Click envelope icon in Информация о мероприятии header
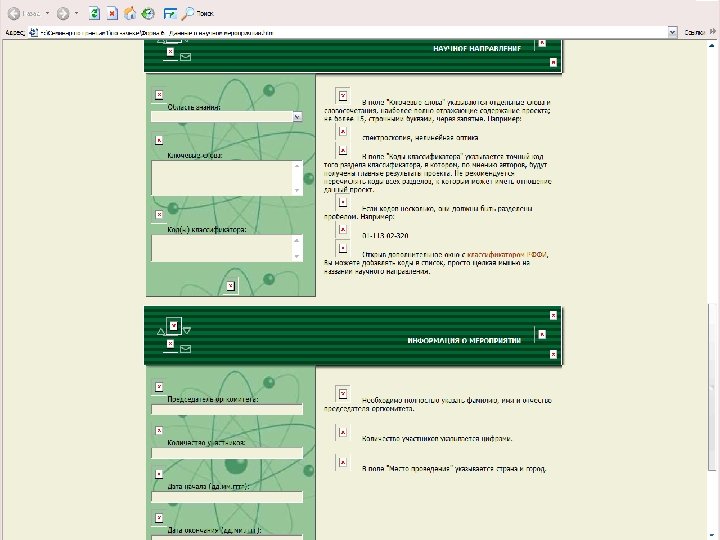This screenshot has height=540, width=720. coord(186,349)
